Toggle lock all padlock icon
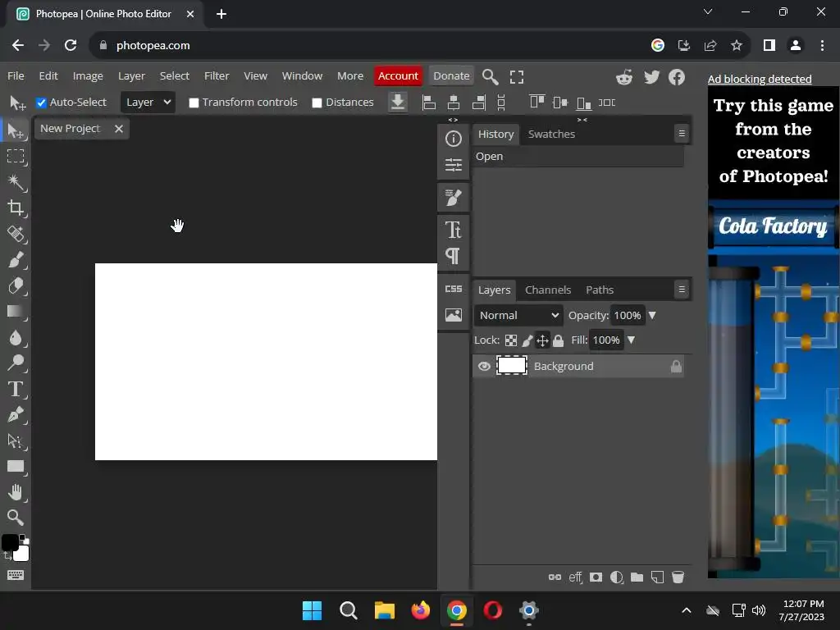 click(558, 340)
